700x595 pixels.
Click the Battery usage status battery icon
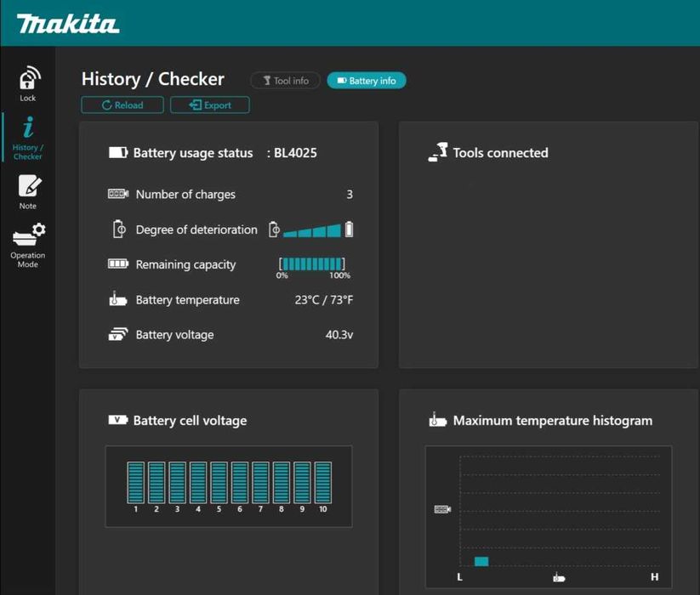coord(118,153)
